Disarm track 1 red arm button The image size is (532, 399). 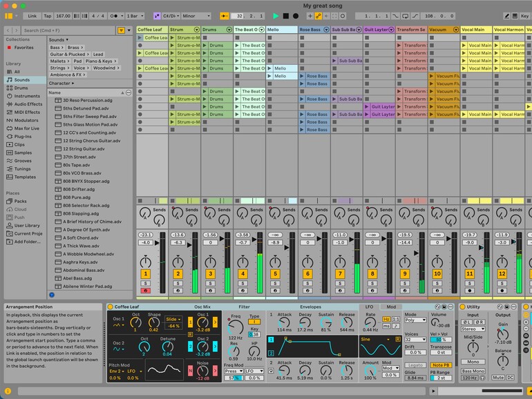(x=146, y=291)
